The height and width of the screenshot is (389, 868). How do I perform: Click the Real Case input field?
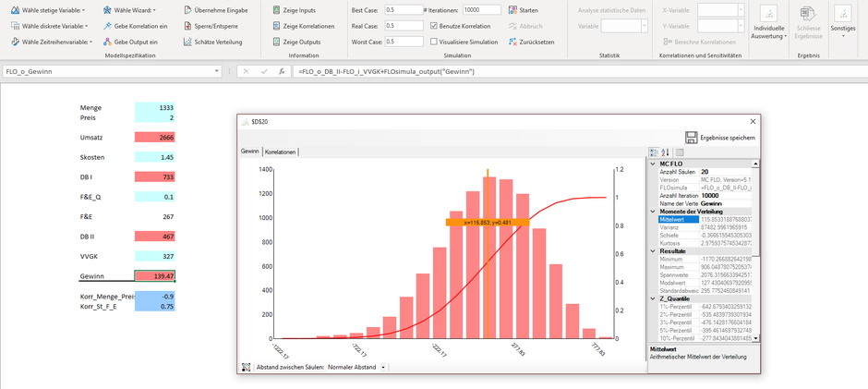(404, 26)
